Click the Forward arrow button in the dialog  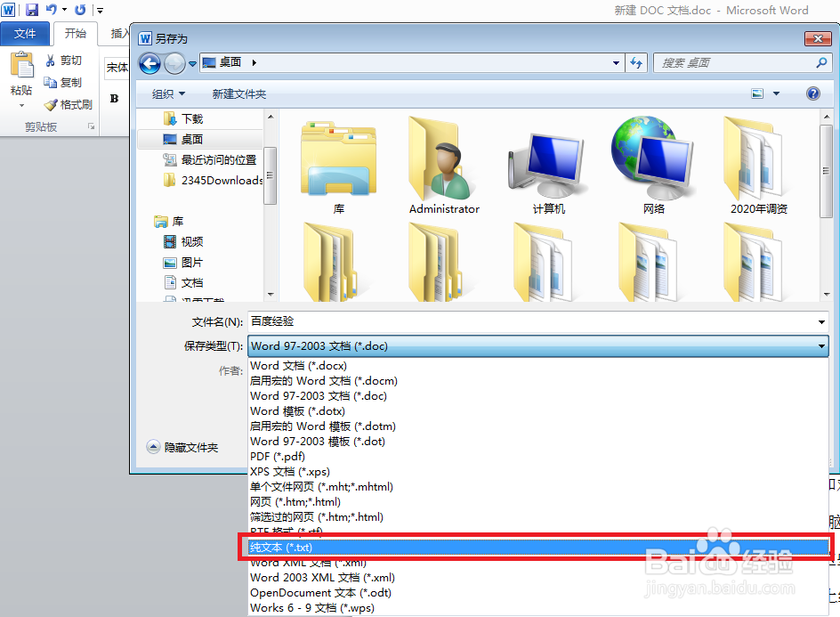point(174,64)
